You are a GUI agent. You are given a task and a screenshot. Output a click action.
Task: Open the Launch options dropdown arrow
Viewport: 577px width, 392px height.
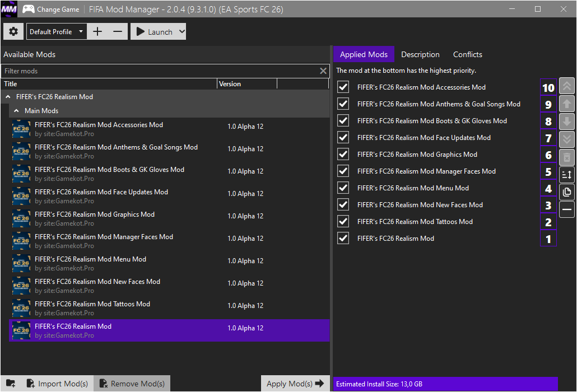181,32
